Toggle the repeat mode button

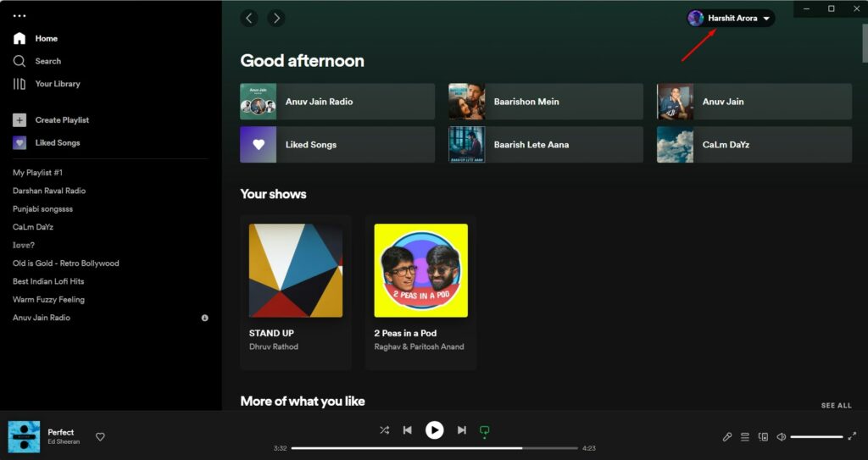pyautogui.click(x=485, y=430)
